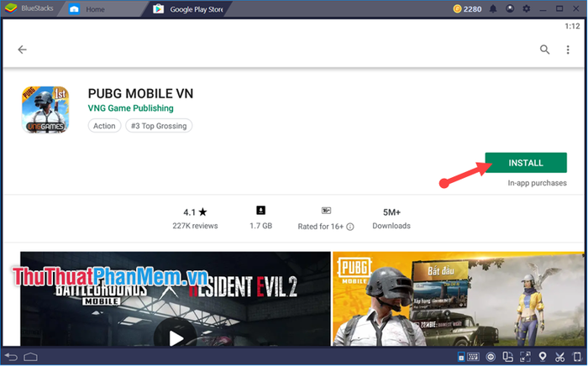Open VNG Game Publishing developer page

click(x=130, y=108)
